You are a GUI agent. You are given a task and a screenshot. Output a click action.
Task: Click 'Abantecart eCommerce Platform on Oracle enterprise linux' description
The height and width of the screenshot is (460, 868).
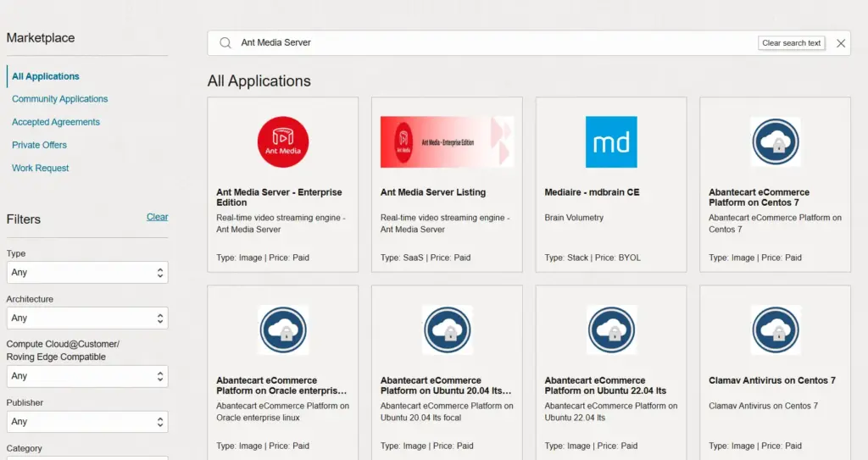click(x=282, y=412)
